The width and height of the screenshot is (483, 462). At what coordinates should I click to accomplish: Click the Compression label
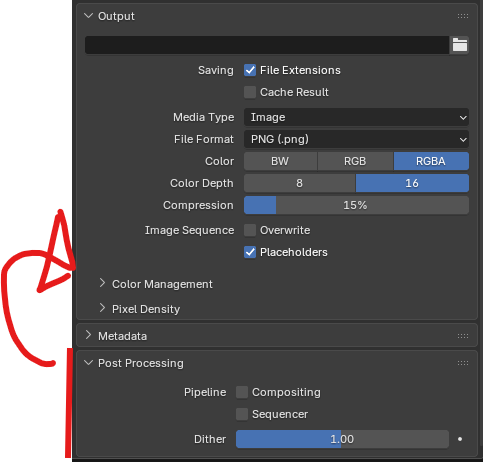pos(198,205)
